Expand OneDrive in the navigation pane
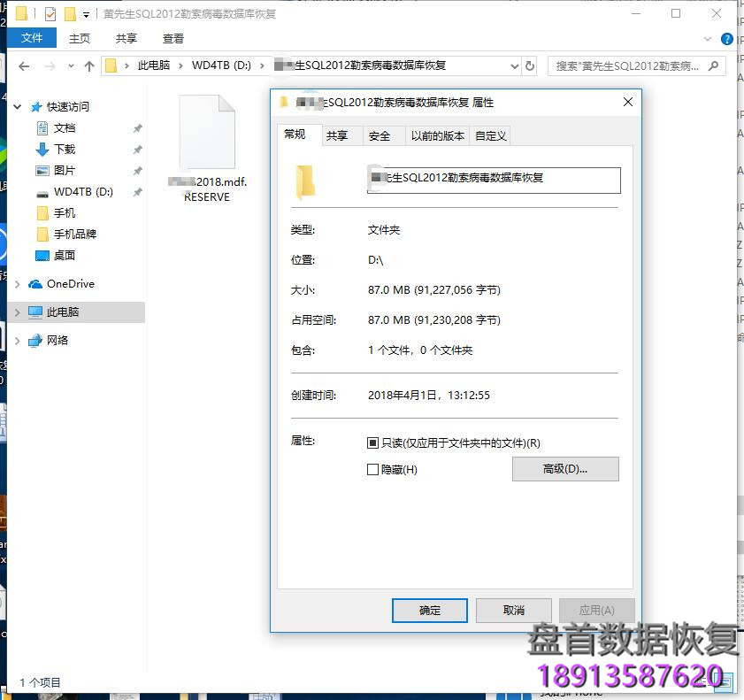This screenshot has height=700, width=744. pos(18,283)
